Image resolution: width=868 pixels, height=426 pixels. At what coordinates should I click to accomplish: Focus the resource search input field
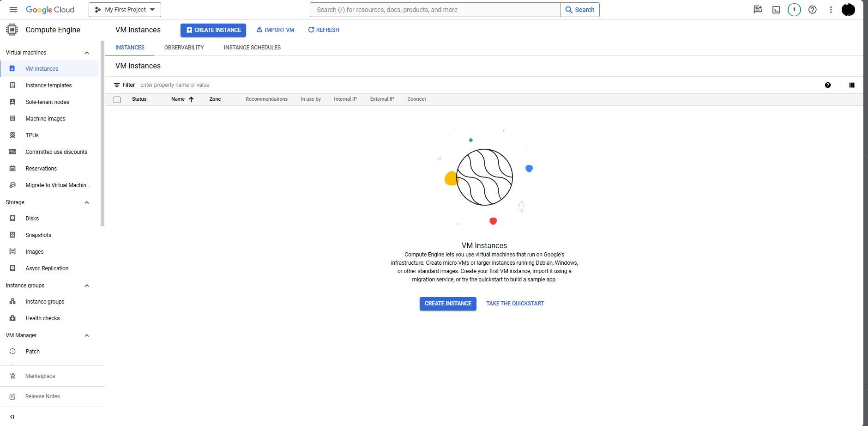(x=435, y=10)
